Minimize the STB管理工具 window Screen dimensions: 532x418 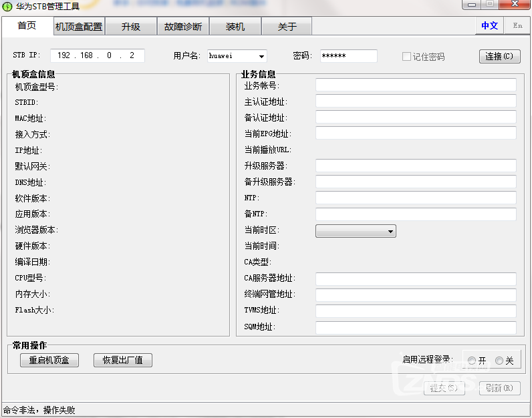coord(472,5)
